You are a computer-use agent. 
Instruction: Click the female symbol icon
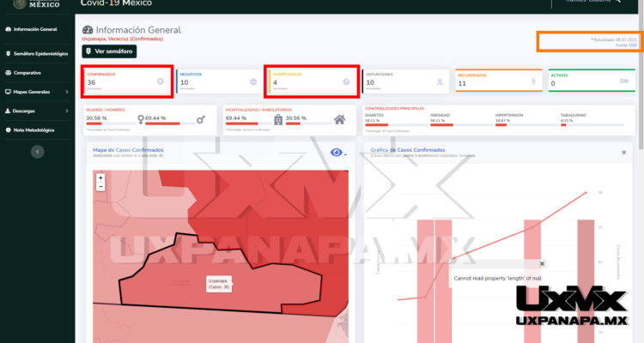[141, 119]
